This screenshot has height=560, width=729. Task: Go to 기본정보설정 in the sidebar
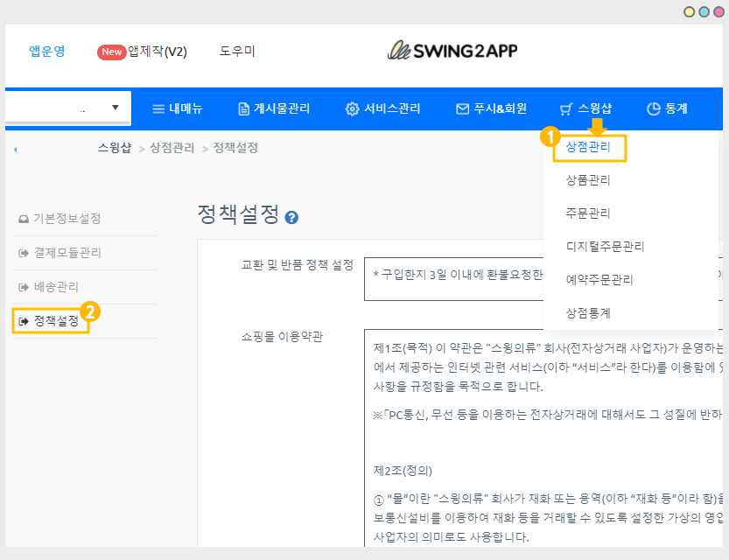(x=67, y=219)
